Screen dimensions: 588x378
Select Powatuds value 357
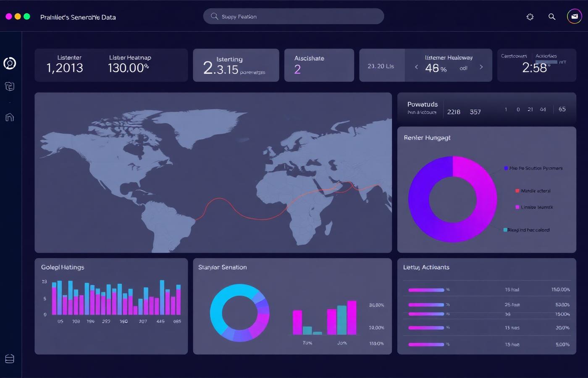(x=475, y=112)
